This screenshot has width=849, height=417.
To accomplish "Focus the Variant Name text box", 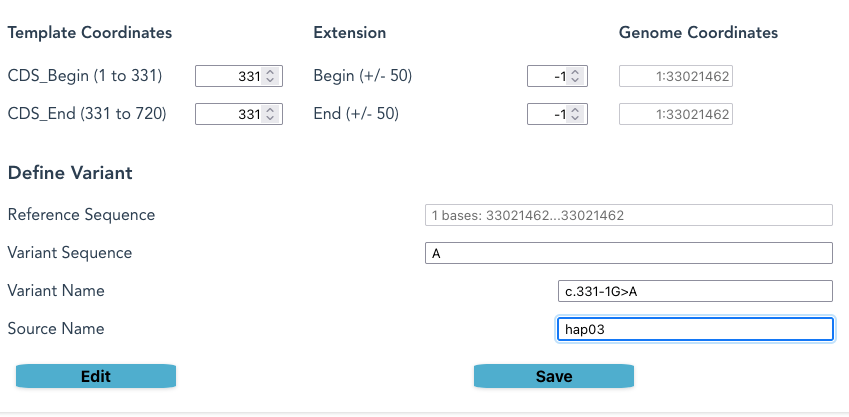I will [694, 291].
